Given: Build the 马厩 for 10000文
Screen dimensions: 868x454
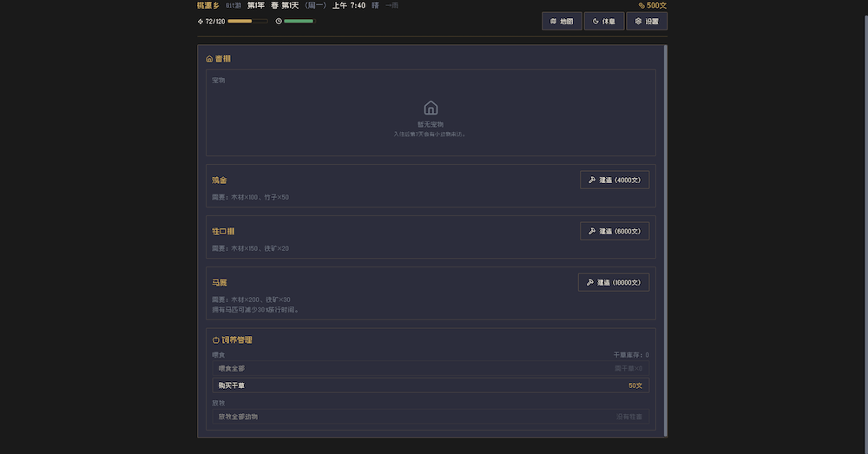Looking at the screenshot, I should coord(613,282).
